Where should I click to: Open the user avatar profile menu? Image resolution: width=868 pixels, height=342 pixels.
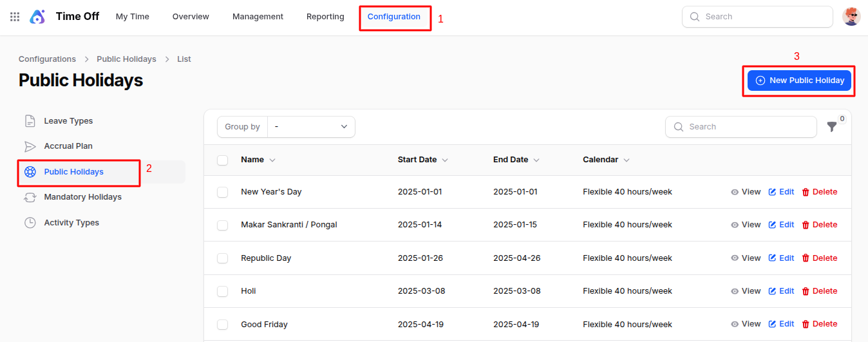851,17
